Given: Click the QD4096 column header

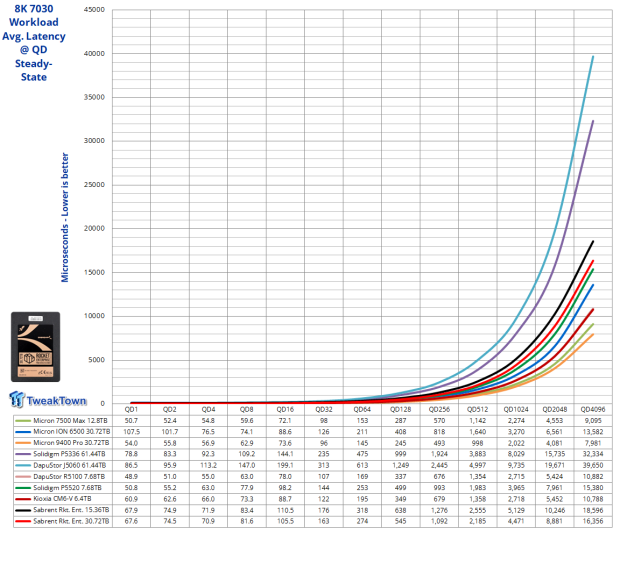Looking at the screenshot, I should [593, 409].
